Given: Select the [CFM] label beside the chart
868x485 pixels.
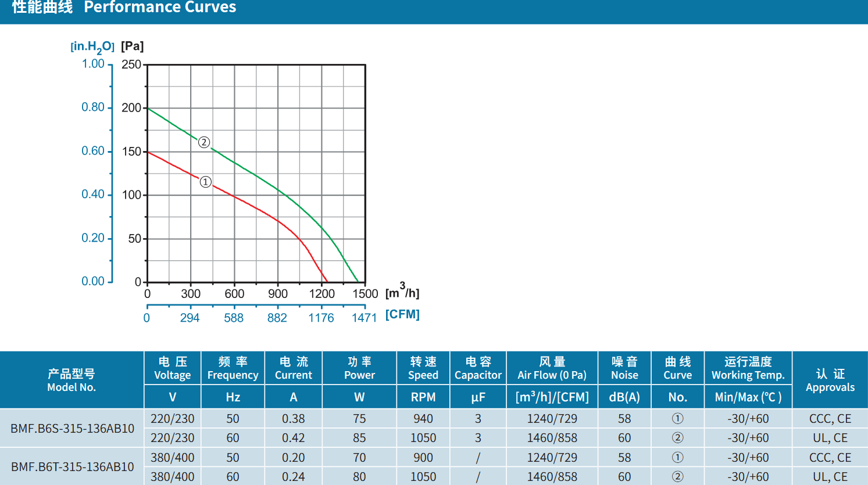Looking at the screenshot, I should tap(402, 314).
